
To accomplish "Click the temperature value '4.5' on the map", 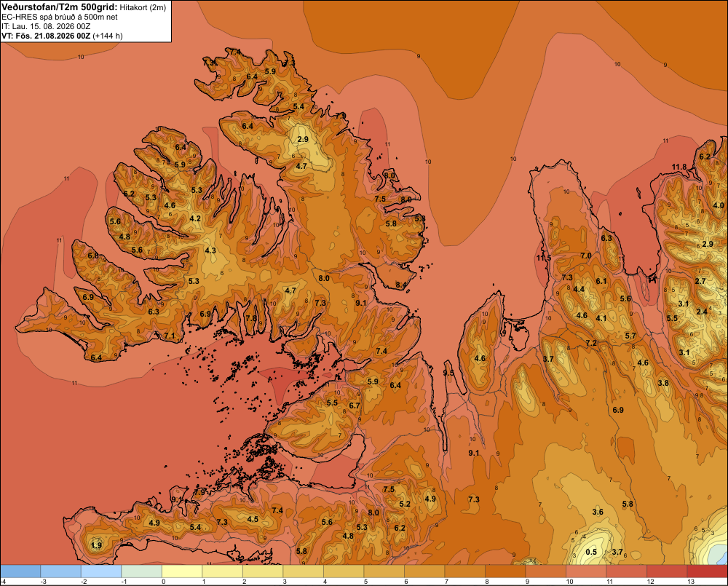I will point(253,519).
